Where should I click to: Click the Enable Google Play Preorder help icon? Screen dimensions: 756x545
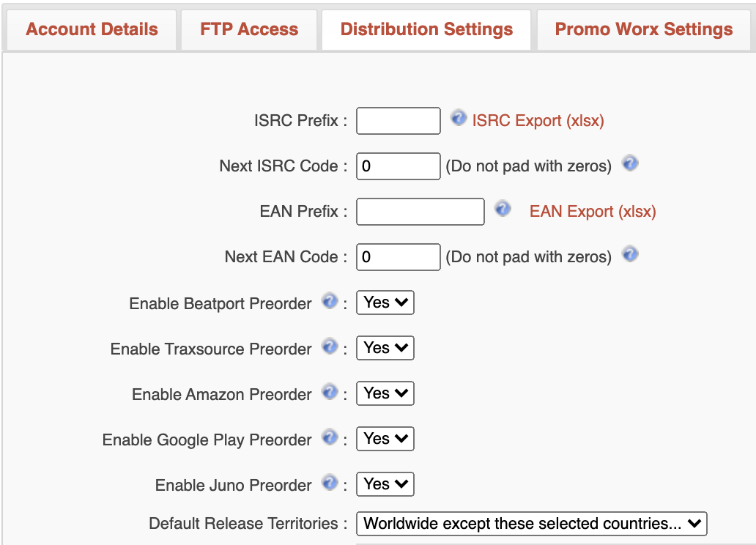tap(330, 437)
